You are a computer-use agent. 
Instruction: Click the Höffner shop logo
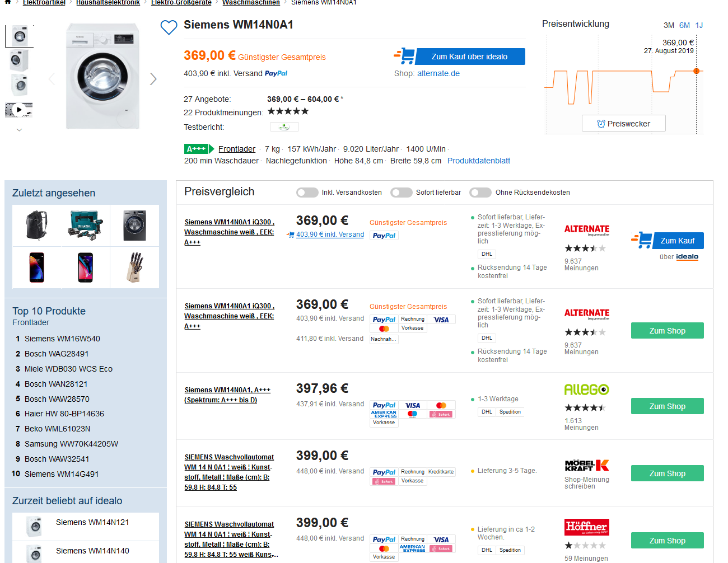click(x=586, y=527)
